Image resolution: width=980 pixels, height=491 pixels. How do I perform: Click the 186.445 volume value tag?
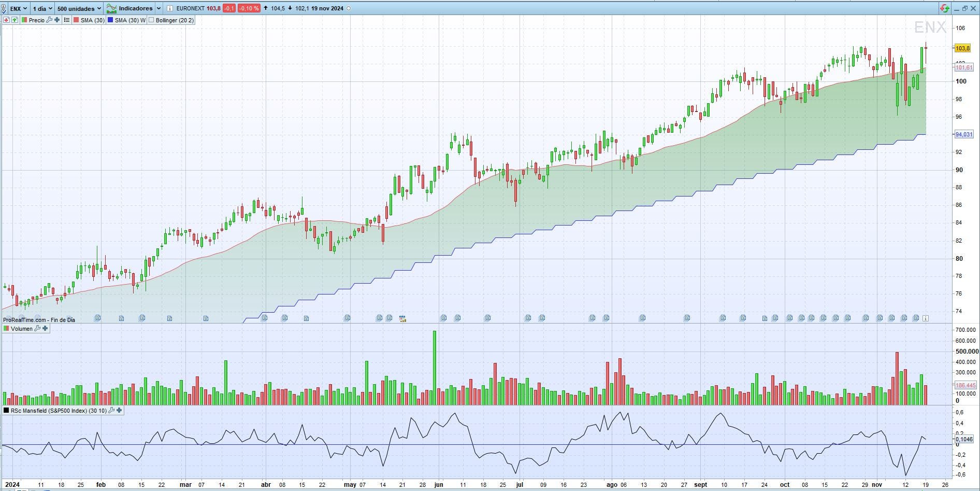965,385
